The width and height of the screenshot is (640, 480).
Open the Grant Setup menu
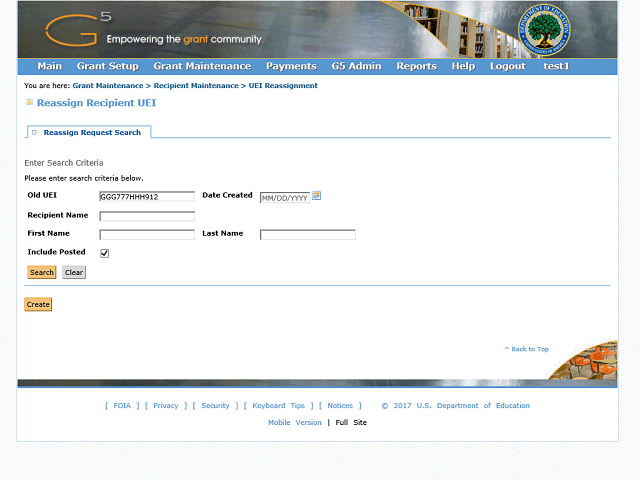point(108,66)
